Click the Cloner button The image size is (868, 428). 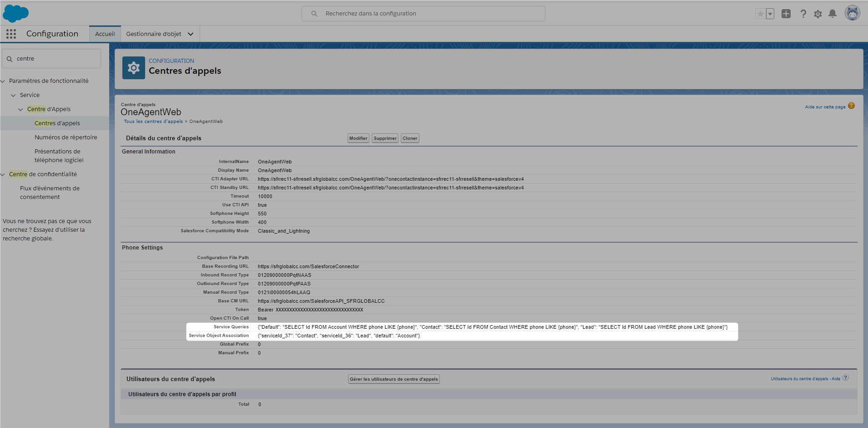410,138
